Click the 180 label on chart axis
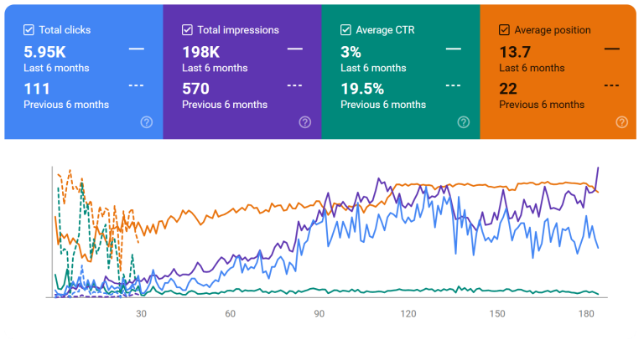Viewport: 644px width, 345px height. coord(586,314)
